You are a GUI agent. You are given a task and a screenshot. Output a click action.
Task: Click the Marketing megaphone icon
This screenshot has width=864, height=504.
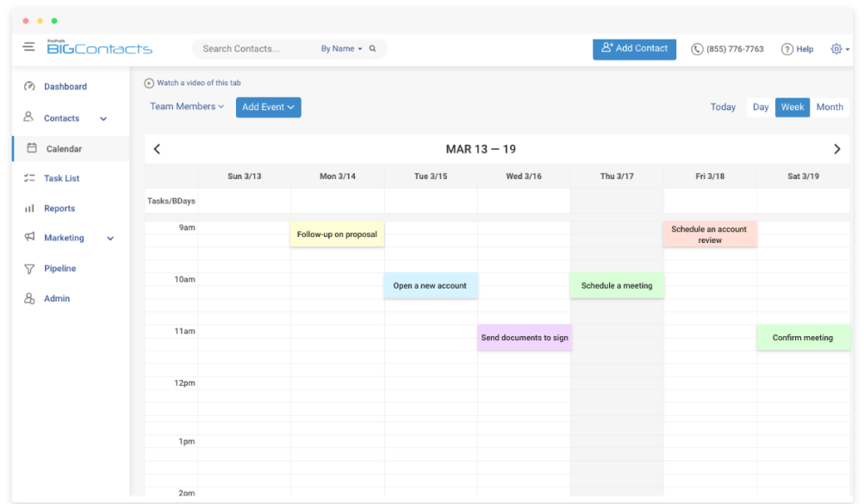point(29,238)
